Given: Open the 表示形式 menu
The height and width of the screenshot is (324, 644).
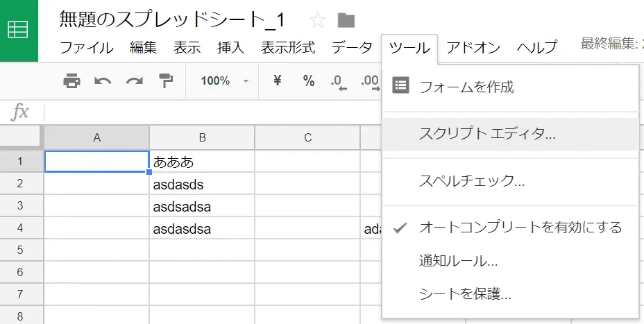Looking at the screenshot, I should click(x=287, y=48).
